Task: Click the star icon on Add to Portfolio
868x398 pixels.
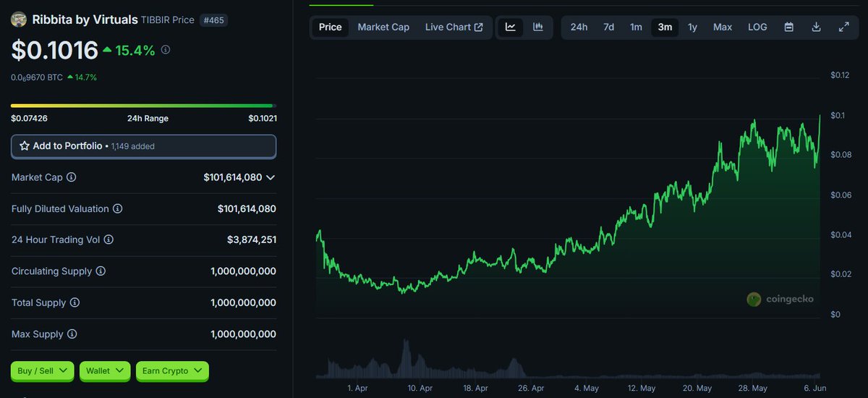Action: point(25,146)
